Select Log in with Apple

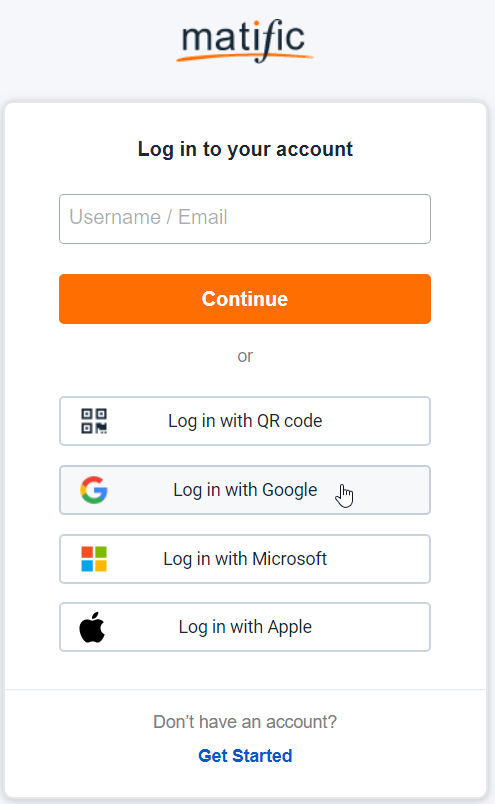point(245,627)
